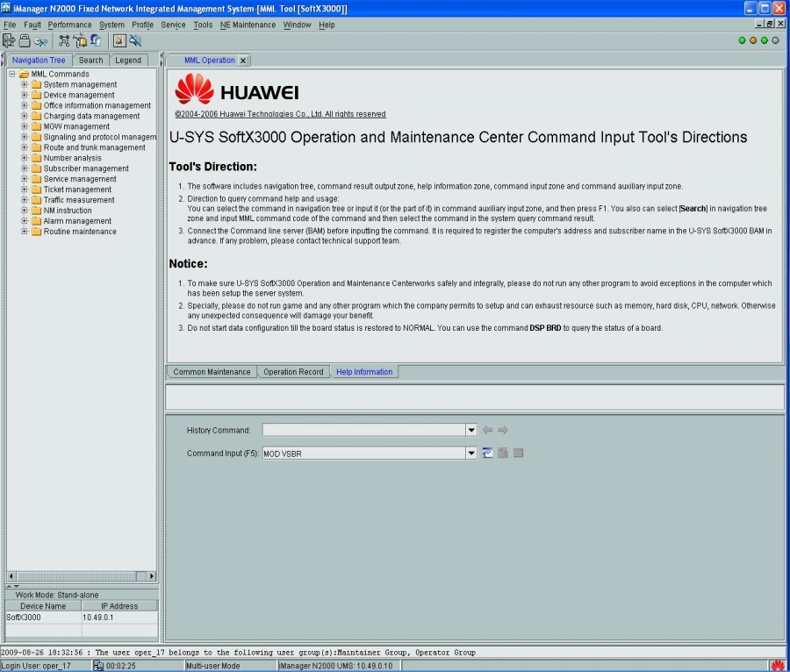Click the greyed document icon after execute icon
The width and height of the screenshot is (790, 672).
pos(503,453)
